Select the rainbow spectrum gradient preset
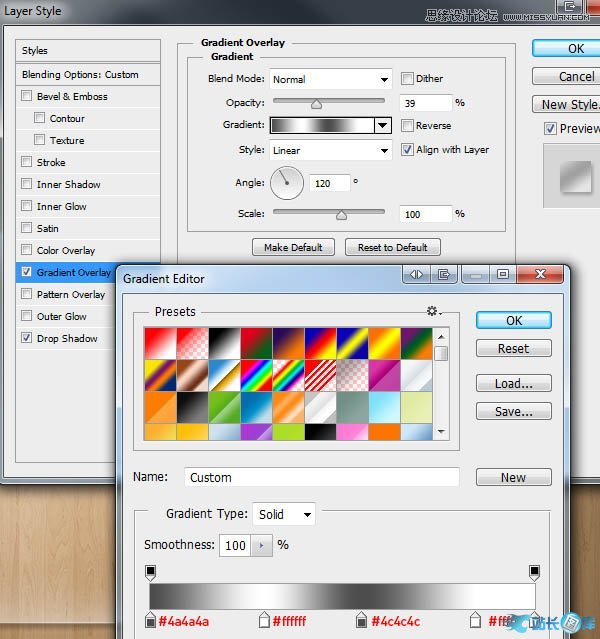The height and width of the screenshot is (639, 600). click(256, 375)
